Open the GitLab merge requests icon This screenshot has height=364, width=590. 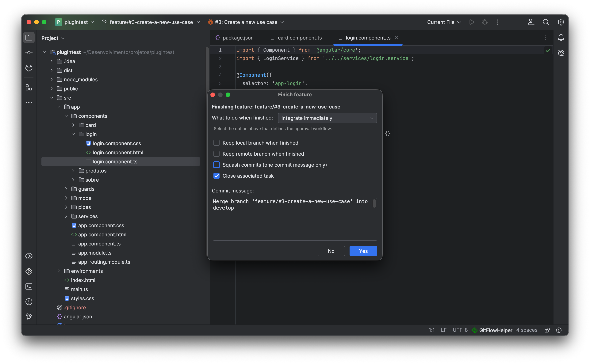click(29, 68)
